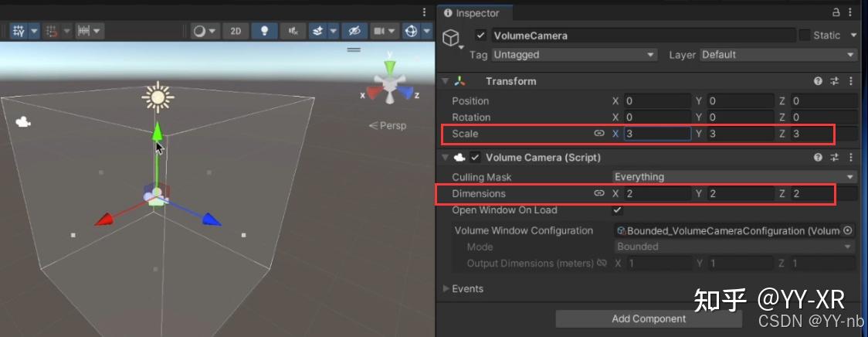Toggle the Dimensions constrain proportions link icon
Image resolution: width=868 pixels, height=337 pixels.
click(x=598, y=193)
